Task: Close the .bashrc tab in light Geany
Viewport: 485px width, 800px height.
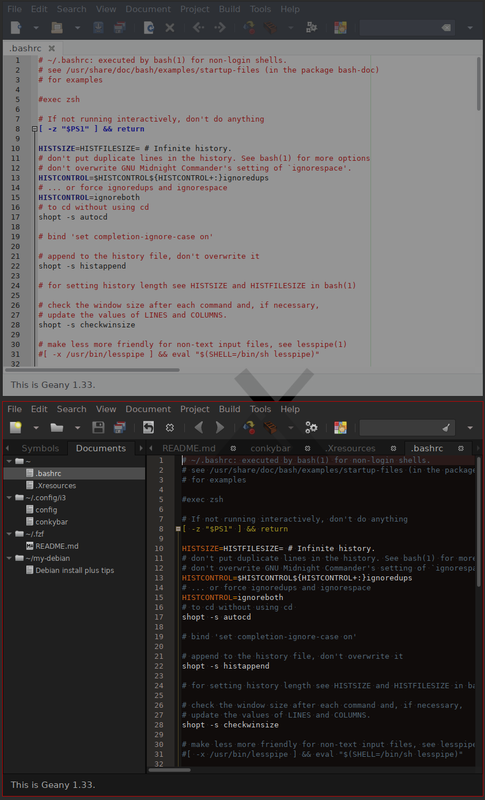Action: (x=52, y=48)
